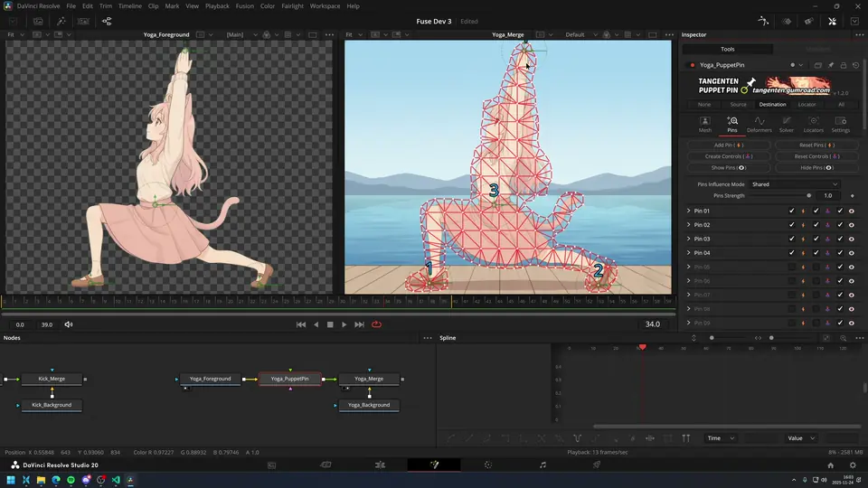Click the Pins Strength keyframe diamond
Screen dimensions: 868x488
852,196
